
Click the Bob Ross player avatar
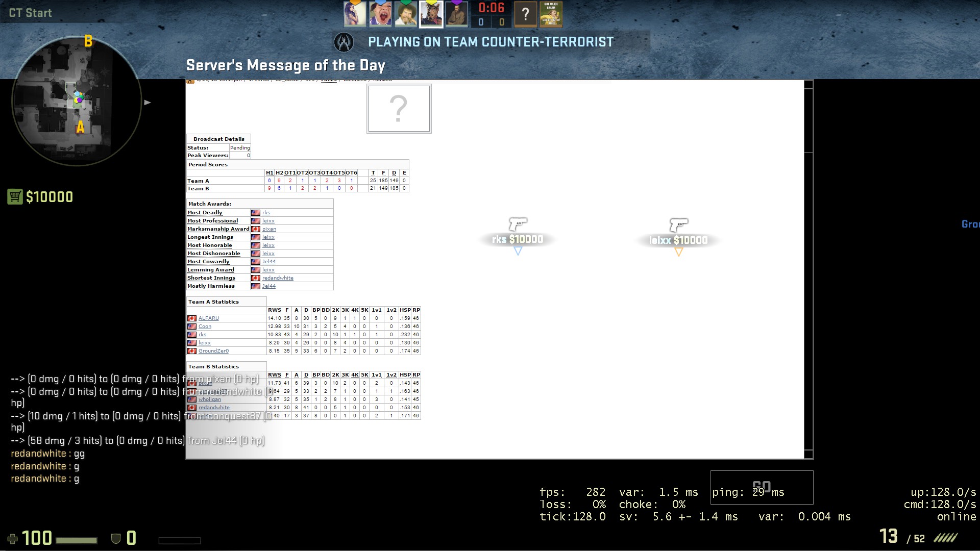coord(406,14)
